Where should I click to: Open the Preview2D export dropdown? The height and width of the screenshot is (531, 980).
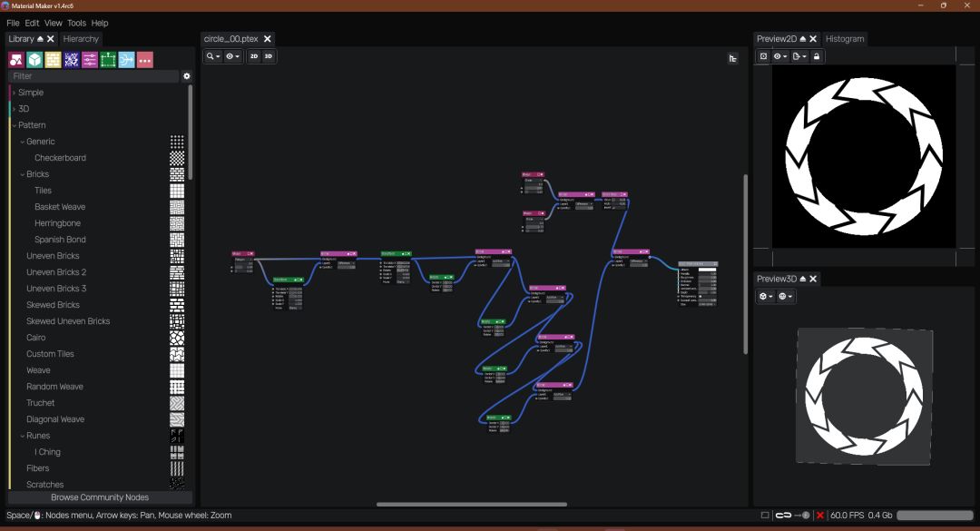coord(799,56)
